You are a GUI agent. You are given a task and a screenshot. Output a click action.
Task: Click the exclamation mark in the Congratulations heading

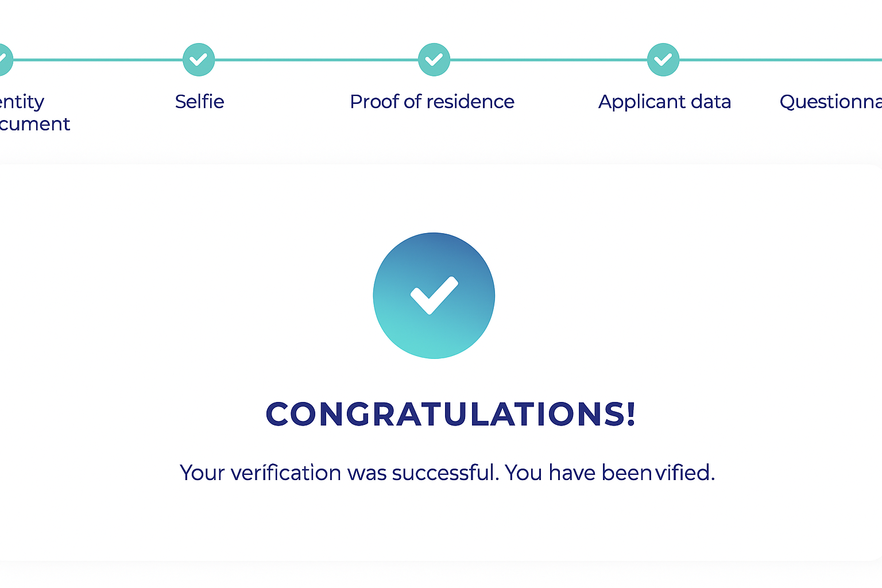[631, 414]
